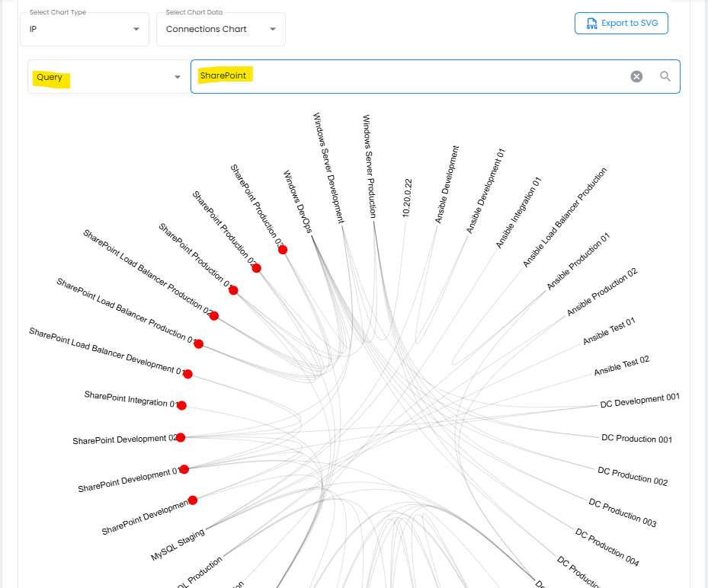
Task: Open the Connections Chart data dropdown
Action: [x=221, y=29]
